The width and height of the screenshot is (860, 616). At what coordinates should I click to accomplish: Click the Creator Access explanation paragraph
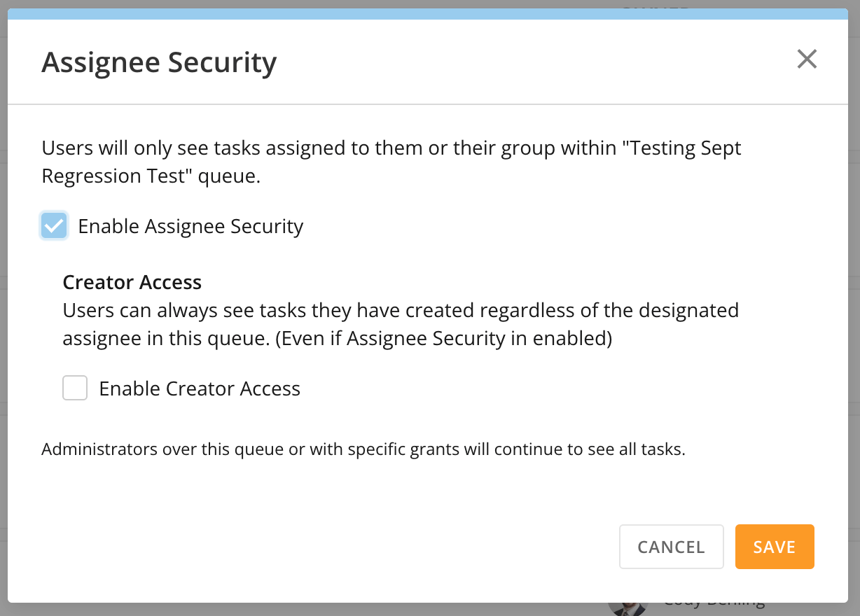[401, 324]
